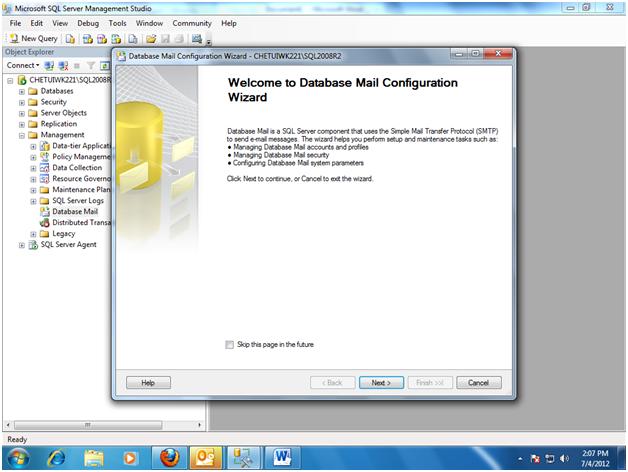
Task: Expand the SQL Server Agent node
Action: 22,245
